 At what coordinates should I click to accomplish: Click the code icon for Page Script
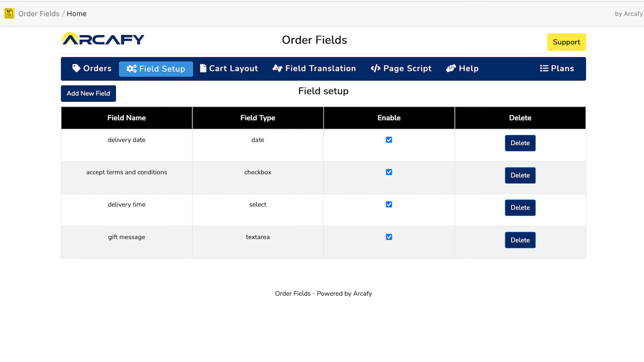coord(375,68)
